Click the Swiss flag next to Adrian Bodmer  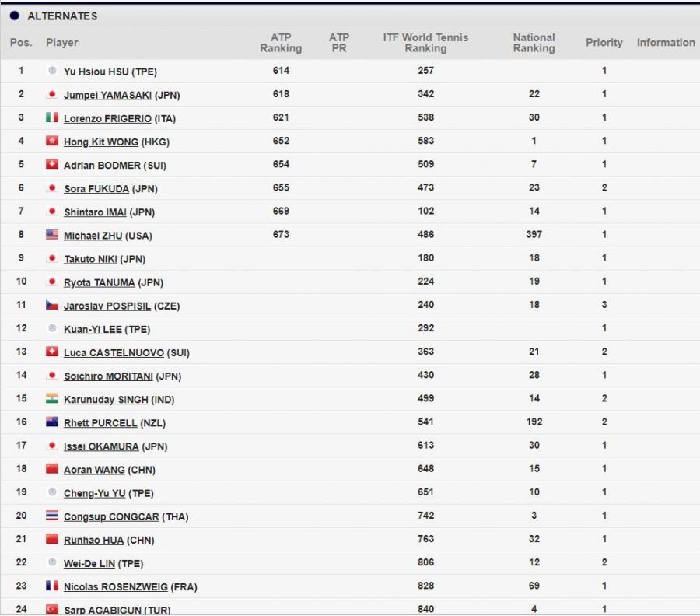[x=52, y=164]
